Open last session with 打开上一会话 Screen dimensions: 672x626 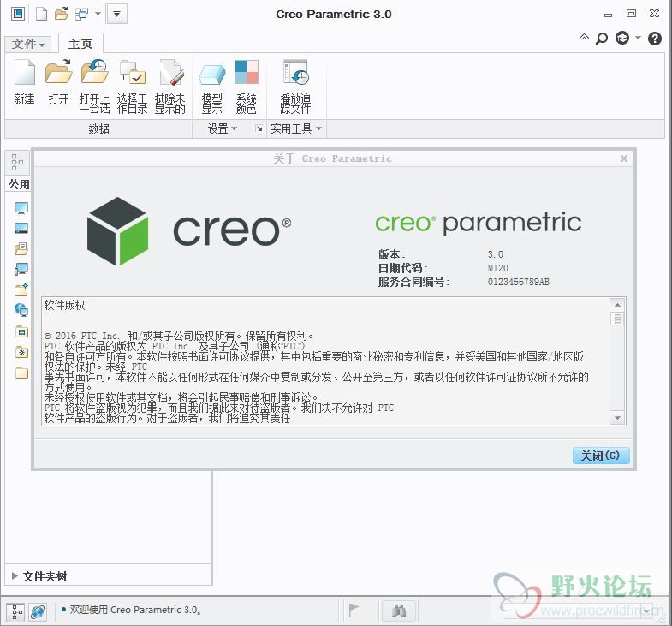(x=94, y=86)
